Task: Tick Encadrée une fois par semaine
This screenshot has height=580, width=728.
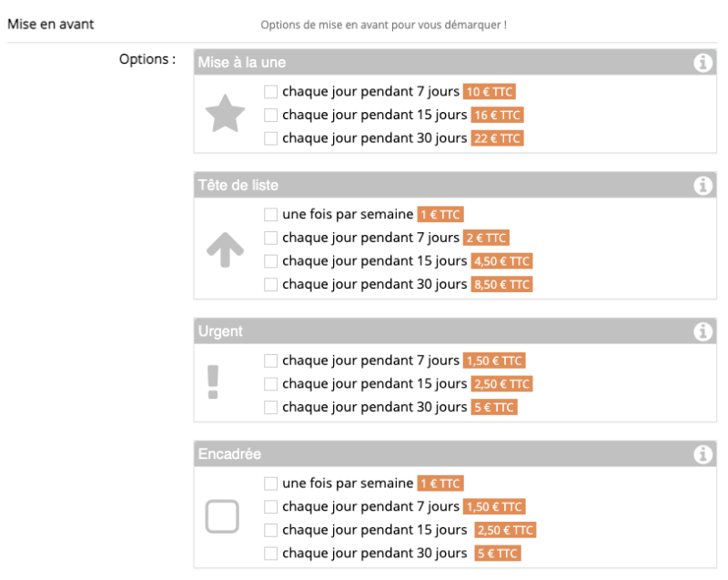Action: pyautogui.click(x=270, y=483)
